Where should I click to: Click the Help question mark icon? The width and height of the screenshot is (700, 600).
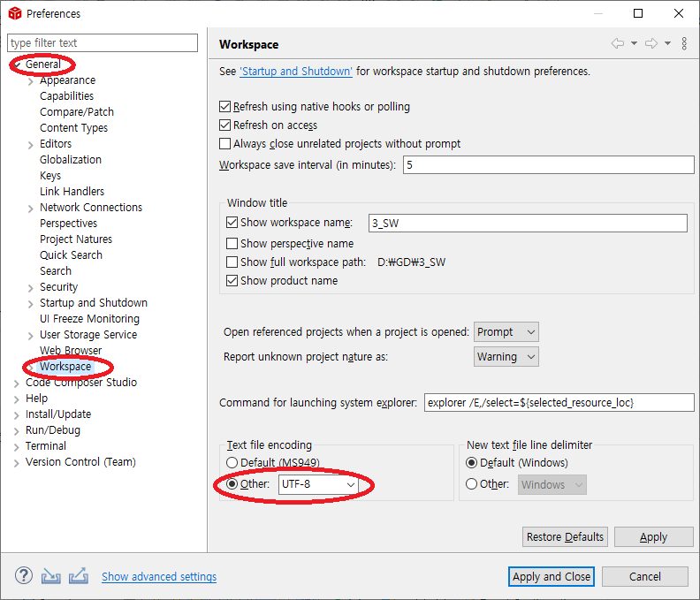[x=24, y=576]
